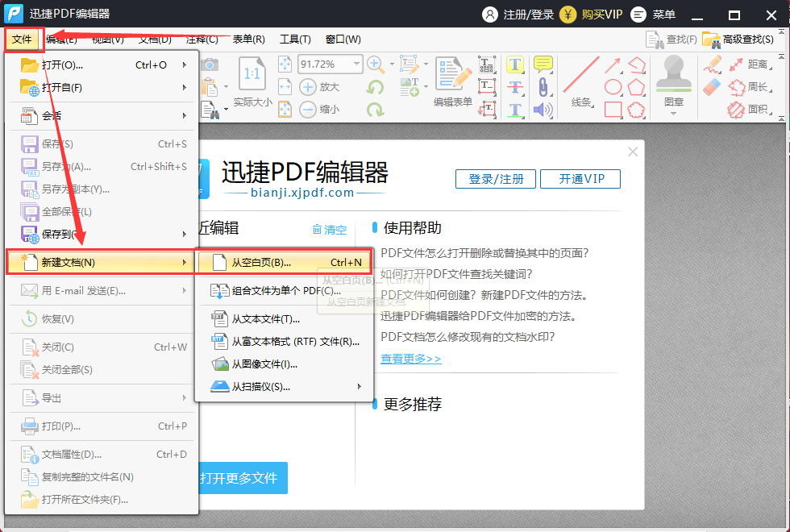The height and width of the screenshot is (532, 790).
Task: Add a sticky note comment icon
Action: click(543, 64)
